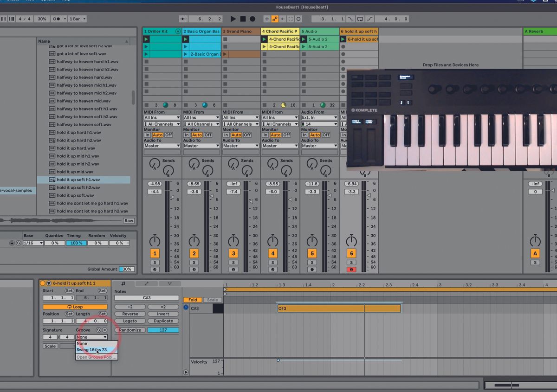This screenshot has width=557, height=392.
Task: Arm track 1 for recording
Action: (155, 270)
